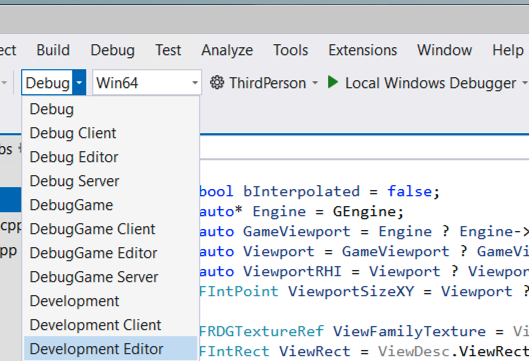Select the Debug Client configuration
This screenshot has width=529, height=361.
coord(111,133)
